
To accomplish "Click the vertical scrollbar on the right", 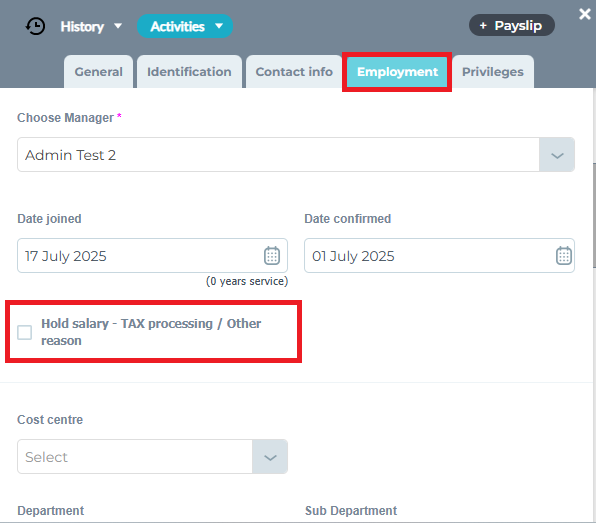I will pos(594,216).
